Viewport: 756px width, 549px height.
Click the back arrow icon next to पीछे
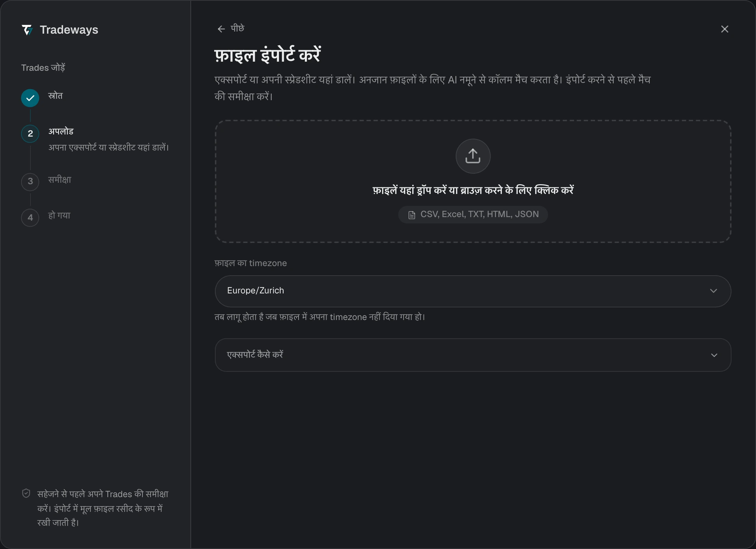pos(221,29)
